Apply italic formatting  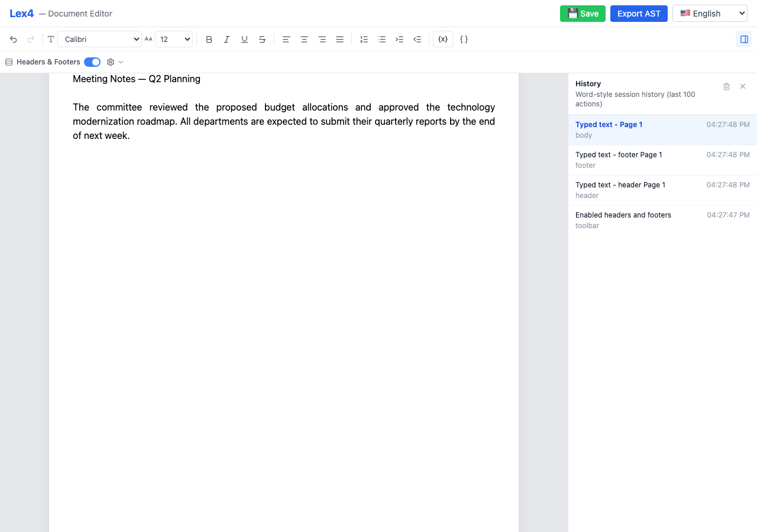[x=227, y=39]
